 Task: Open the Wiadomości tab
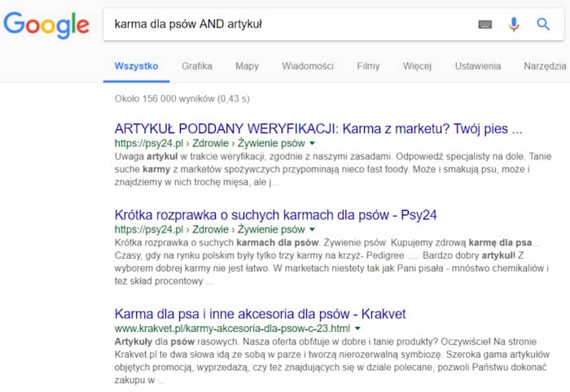(308, 66)
